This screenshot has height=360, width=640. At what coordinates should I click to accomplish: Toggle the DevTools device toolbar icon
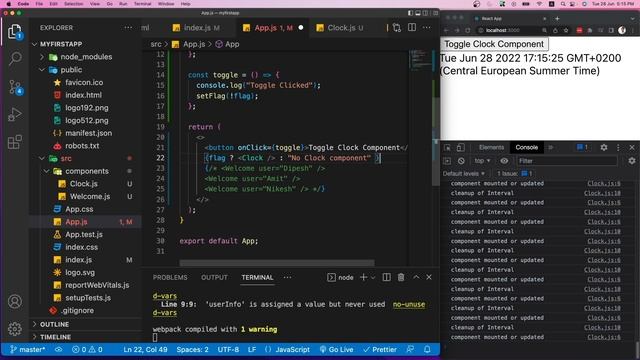[x=460, y=147]
